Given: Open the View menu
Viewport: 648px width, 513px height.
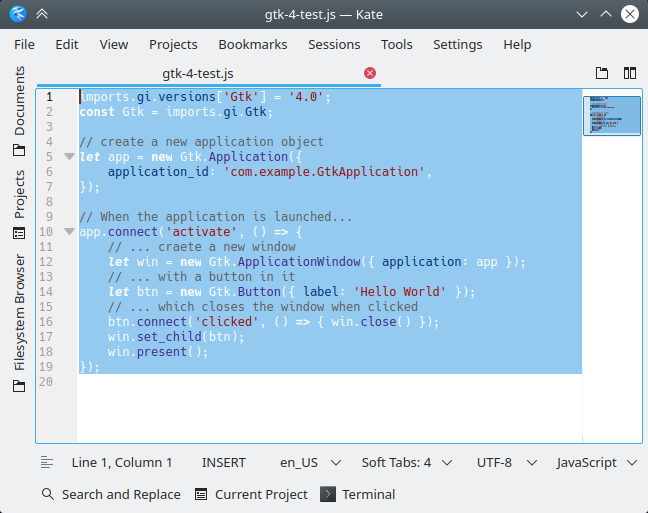Looking at the screenshot, I should 114,44.
